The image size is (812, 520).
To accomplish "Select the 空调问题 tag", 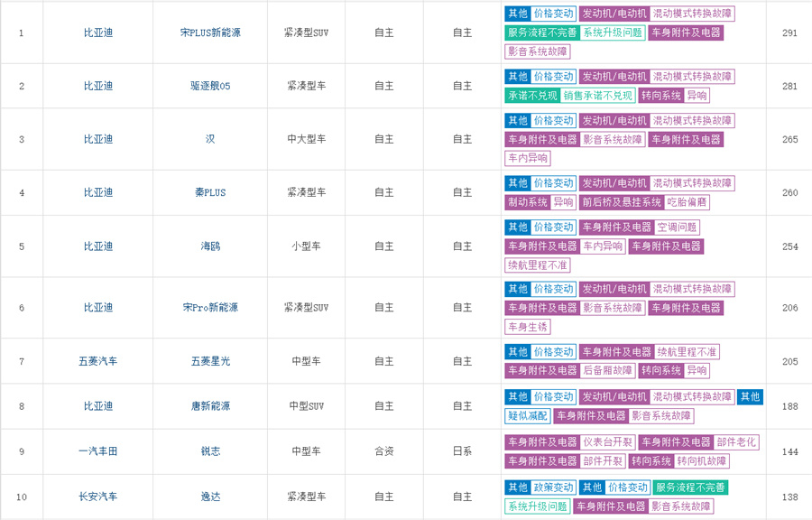I will point(677,227).
